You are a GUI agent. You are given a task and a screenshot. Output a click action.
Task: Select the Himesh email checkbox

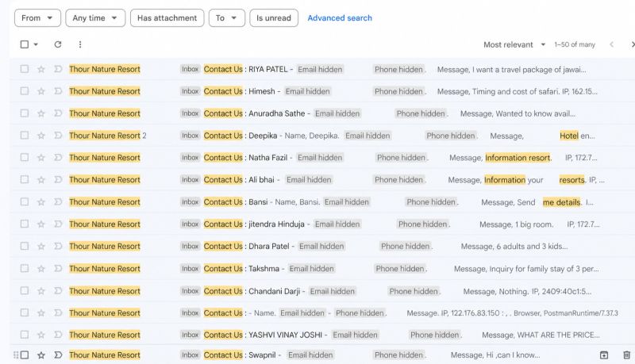25,91
